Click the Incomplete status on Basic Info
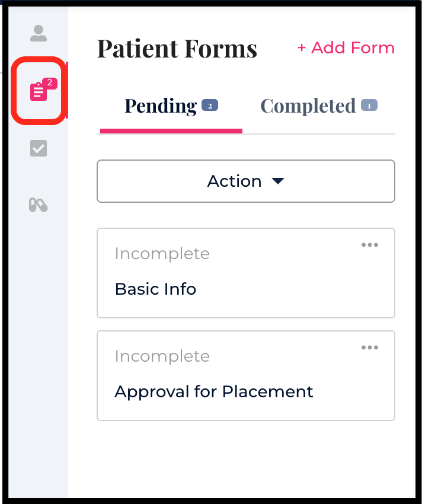Screen dimensions: 422x504 point(162,254)
